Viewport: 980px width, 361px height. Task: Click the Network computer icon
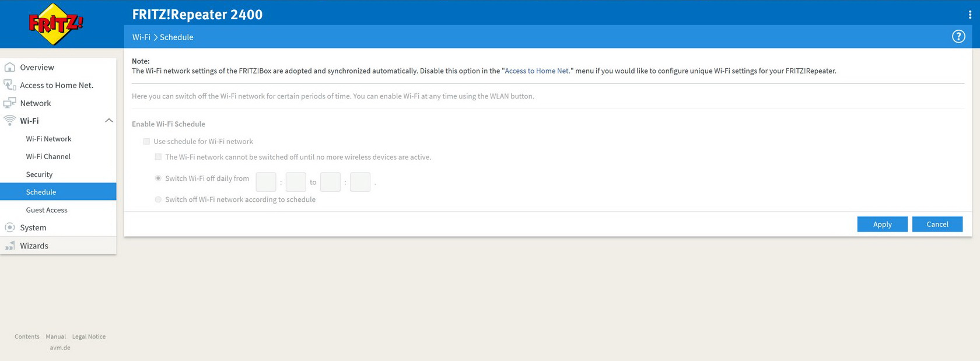pos(9,103)
